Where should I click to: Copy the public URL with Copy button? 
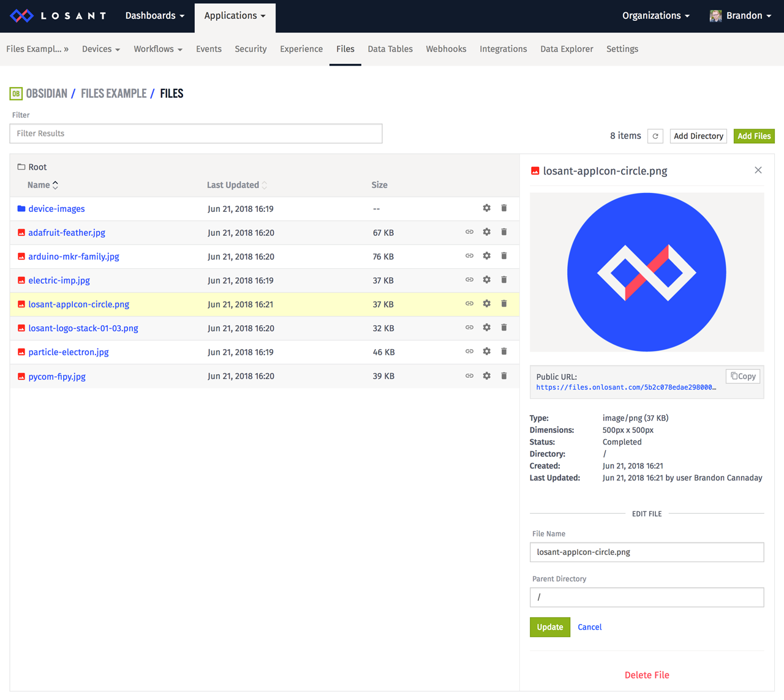point(743,376)
